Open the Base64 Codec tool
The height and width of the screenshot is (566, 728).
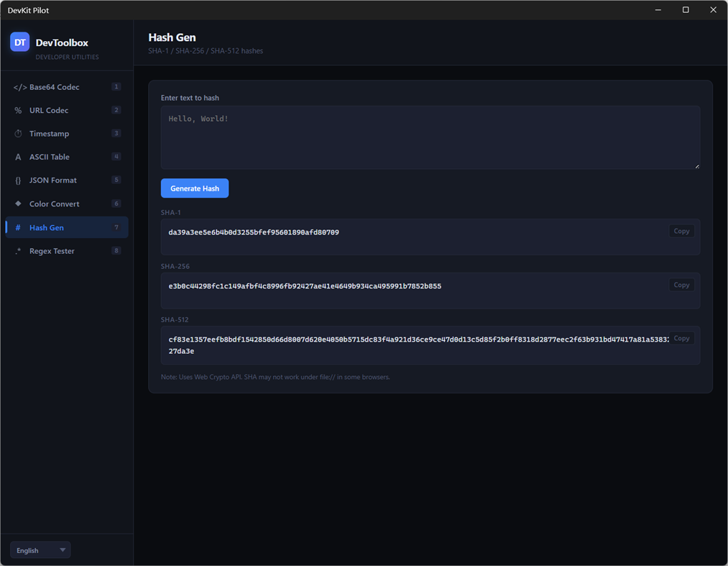coord(67,87)
